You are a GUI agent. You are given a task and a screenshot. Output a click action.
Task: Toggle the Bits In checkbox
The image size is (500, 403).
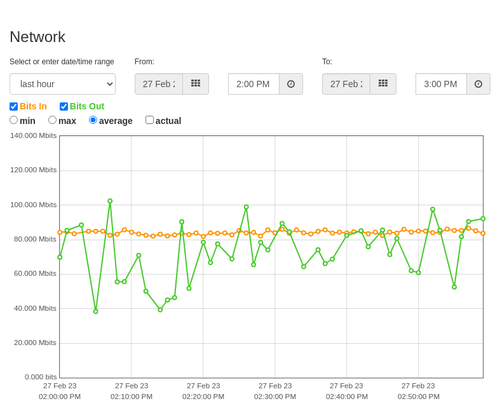pos(14,106)
